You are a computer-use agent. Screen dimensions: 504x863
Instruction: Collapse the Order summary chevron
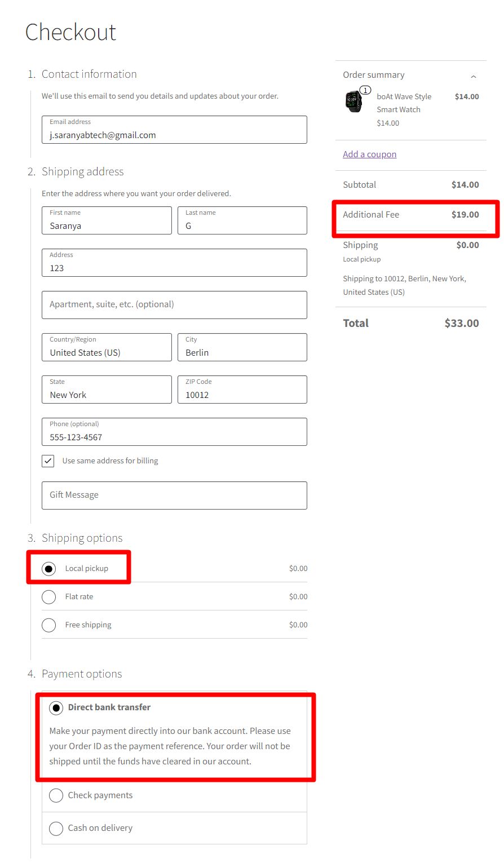point(474,76)
